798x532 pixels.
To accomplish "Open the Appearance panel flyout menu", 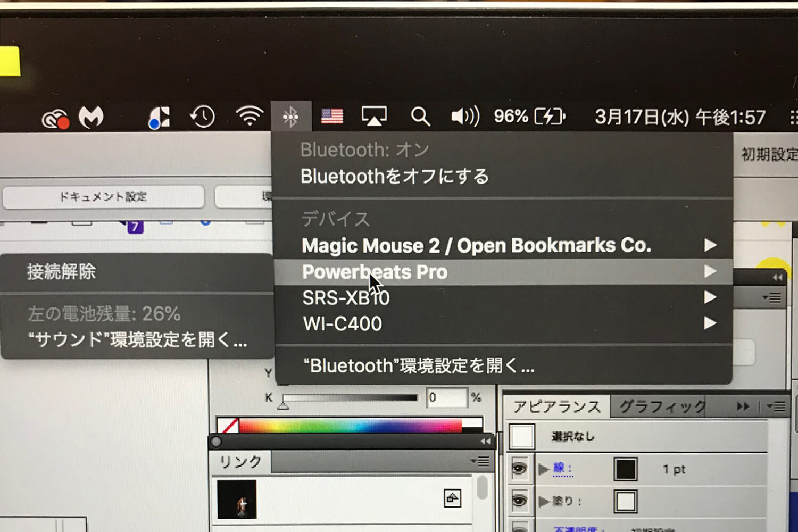I will pos(776,407).
